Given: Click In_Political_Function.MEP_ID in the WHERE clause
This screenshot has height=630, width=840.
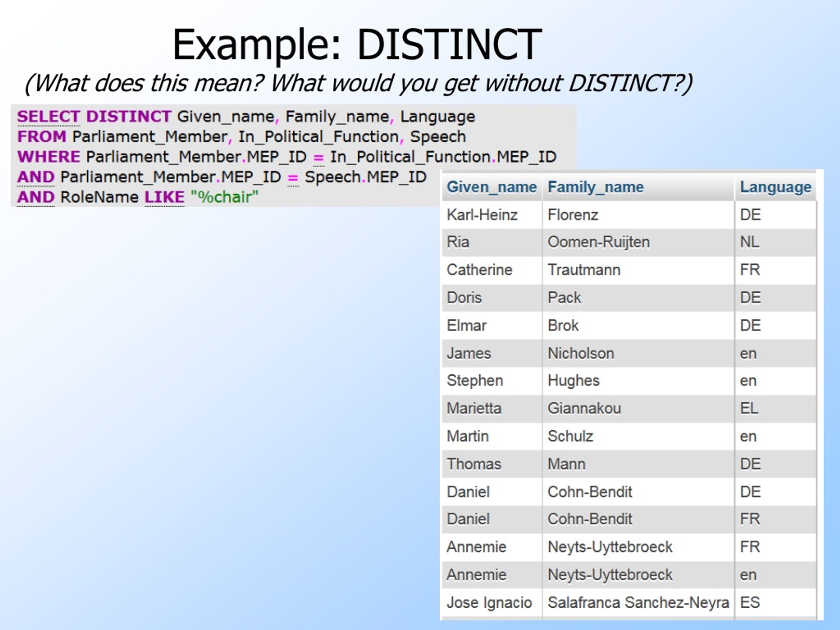Looking at the screenshot, I should [x=443, y=157].
